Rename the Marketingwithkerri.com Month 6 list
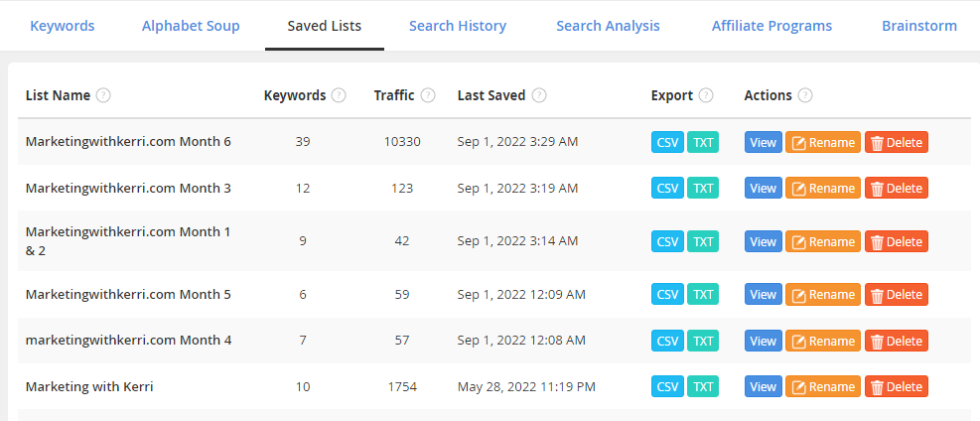Screen dimensions: 980x421 tap(823, 142)
